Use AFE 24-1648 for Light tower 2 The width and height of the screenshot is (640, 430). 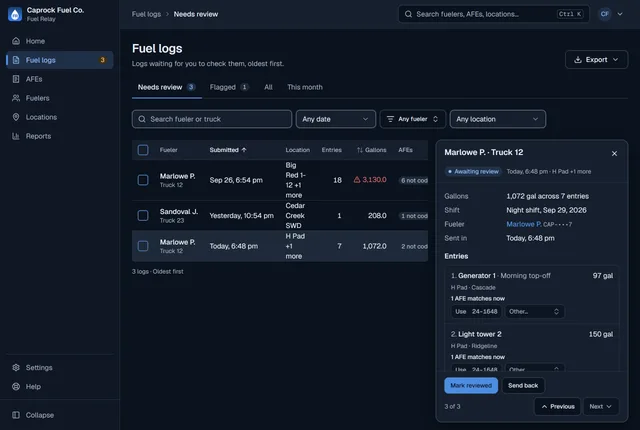coord(476,368)
